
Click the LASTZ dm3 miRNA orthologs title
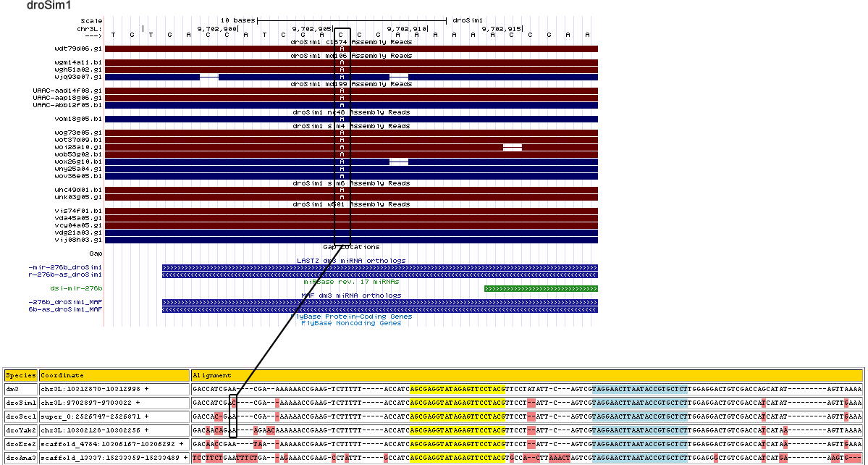click(x=351, y=260)
